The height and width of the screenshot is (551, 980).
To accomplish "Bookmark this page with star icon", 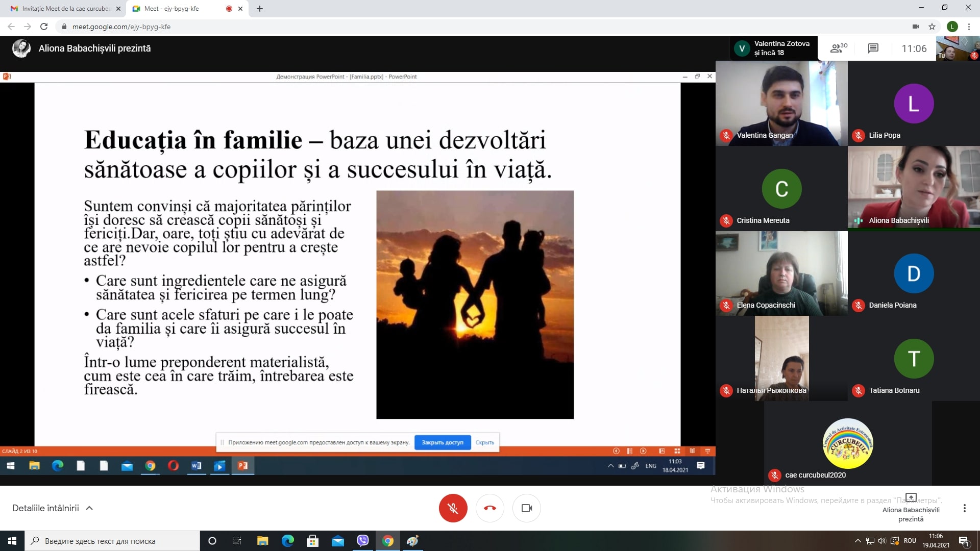I will click(932, 27).
